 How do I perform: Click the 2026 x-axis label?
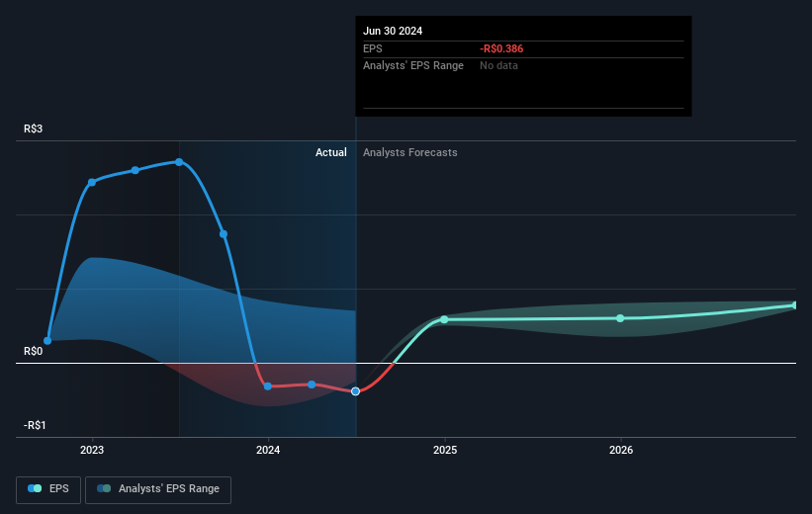point(621,450)
